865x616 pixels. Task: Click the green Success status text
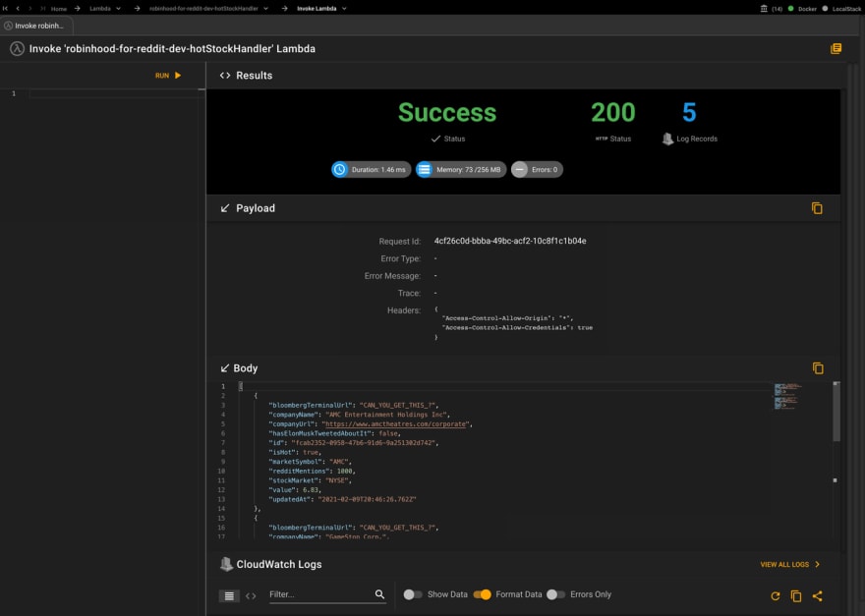pyautogui.click(x=447, y=113)
